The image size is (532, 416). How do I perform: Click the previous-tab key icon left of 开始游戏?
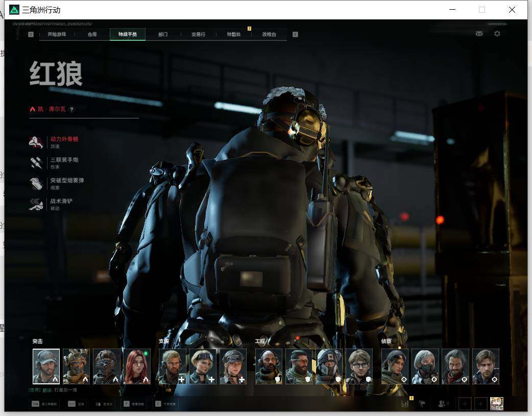tap(31, 34)
